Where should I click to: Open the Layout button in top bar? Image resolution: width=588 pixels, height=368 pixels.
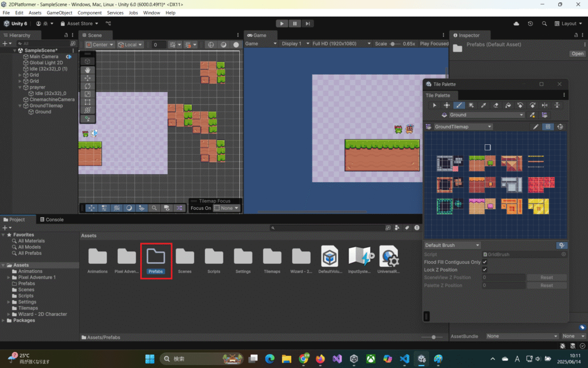[x=568, y=23]
